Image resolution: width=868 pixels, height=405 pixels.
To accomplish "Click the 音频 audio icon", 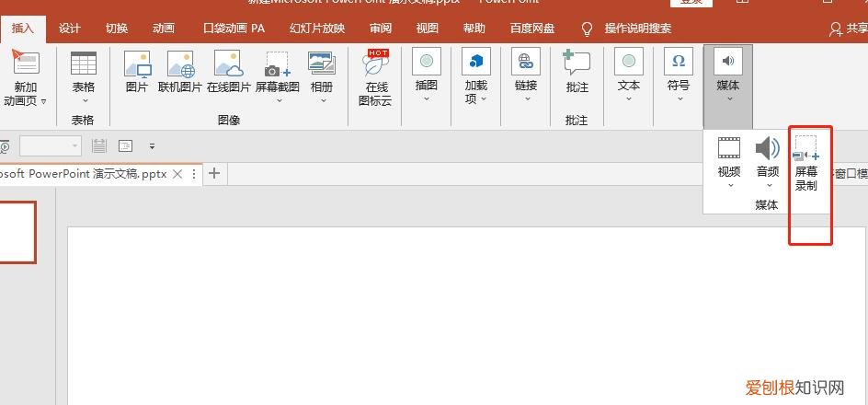I will tap(768, 148).
